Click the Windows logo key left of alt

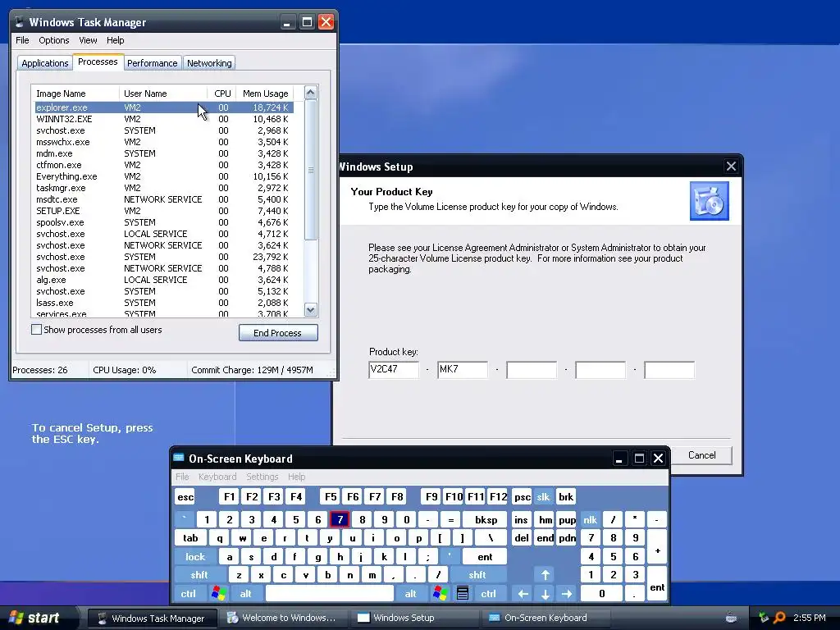(x=218, y=593)
